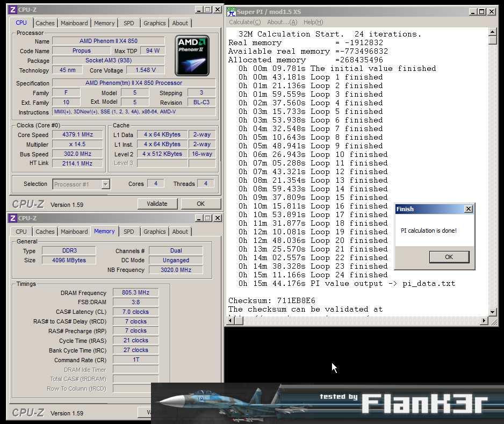Click the CPU-Z Z icon in top window title bar
The width and height of the screenshot is (504, 424).
coord(13,10)
